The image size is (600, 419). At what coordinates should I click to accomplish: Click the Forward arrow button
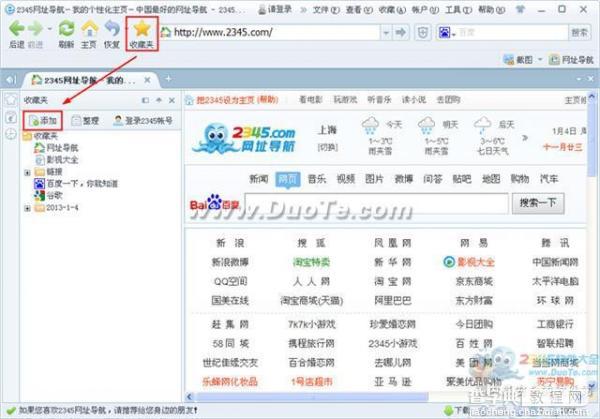36,29
